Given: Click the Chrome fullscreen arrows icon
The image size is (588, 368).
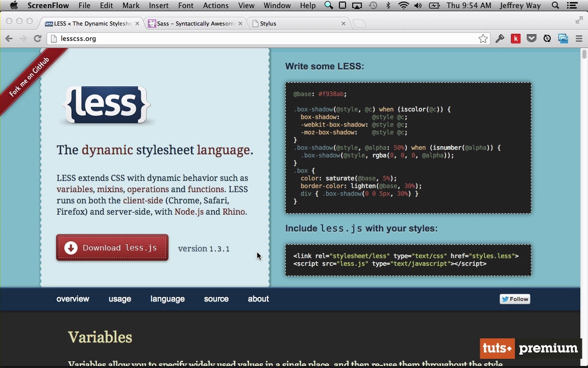Looking at the screenshot, I should coord(579,20).
